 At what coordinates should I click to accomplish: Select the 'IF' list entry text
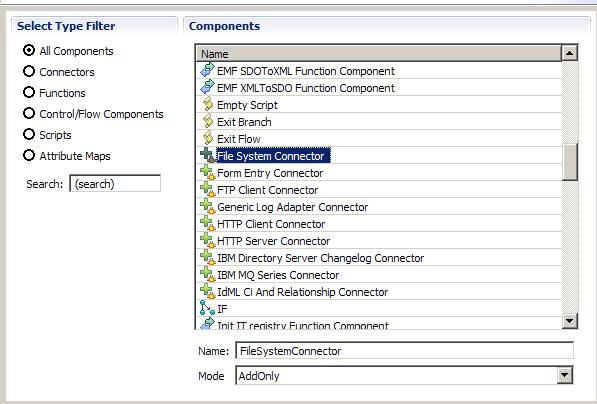[222, 309]
